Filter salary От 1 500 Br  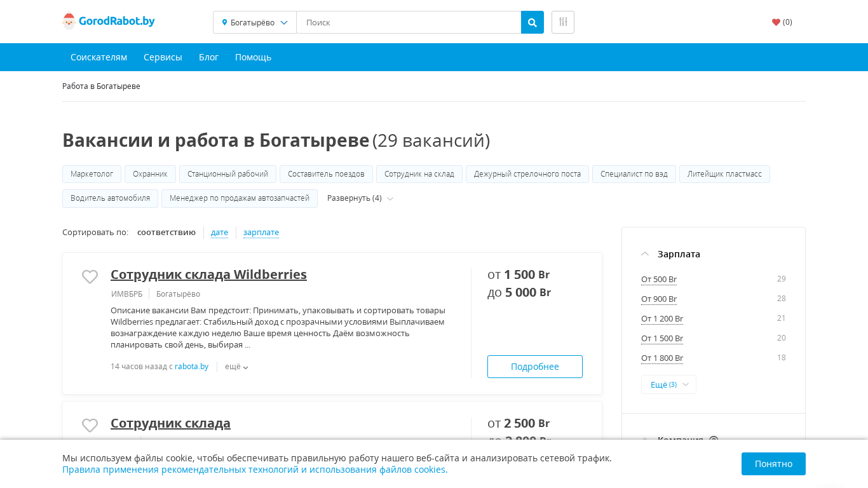click(x=662, y=339)
